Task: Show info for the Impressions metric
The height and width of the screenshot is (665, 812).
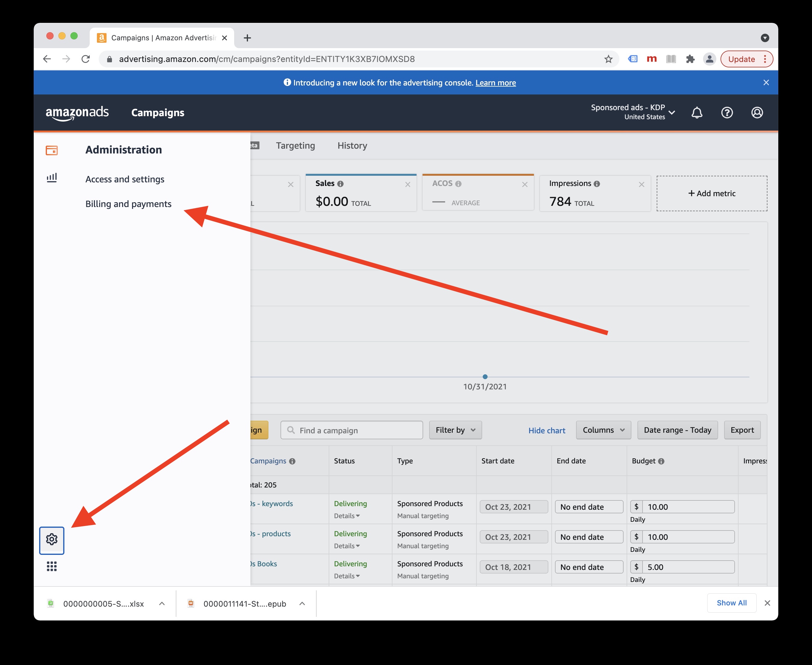Action: coord(597,184)
